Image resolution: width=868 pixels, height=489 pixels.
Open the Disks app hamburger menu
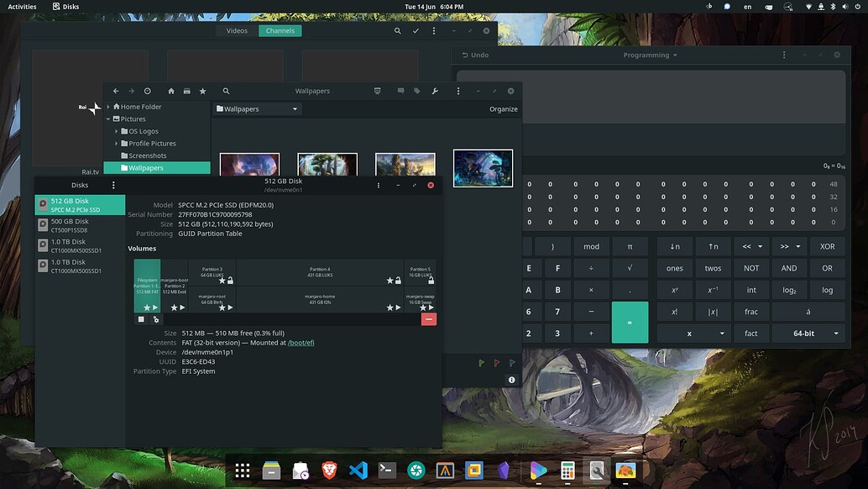coord(113,185)
